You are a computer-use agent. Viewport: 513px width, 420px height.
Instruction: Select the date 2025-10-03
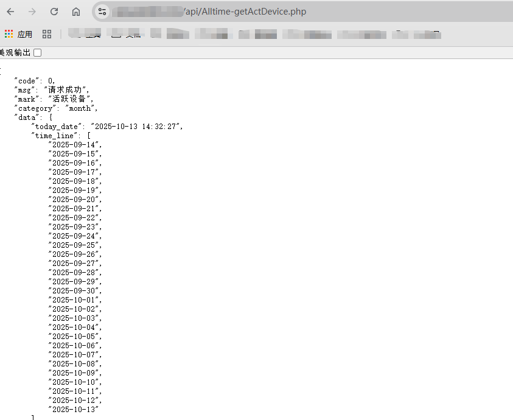pyautogui.click(x=73, y=318)
